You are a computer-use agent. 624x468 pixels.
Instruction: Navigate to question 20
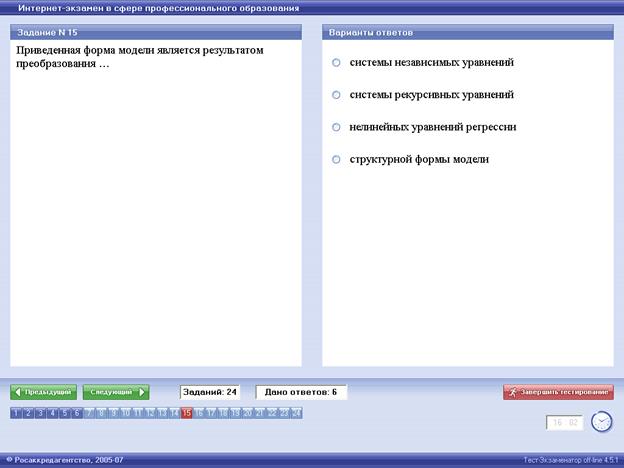click(248, 413)
